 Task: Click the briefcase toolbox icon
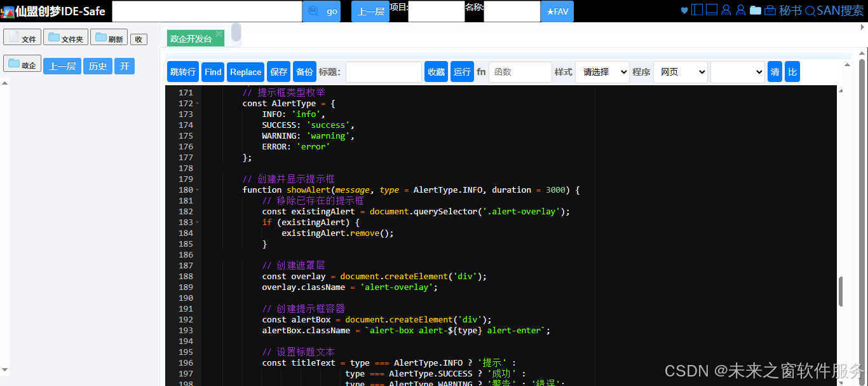click(x=770, y=10)
